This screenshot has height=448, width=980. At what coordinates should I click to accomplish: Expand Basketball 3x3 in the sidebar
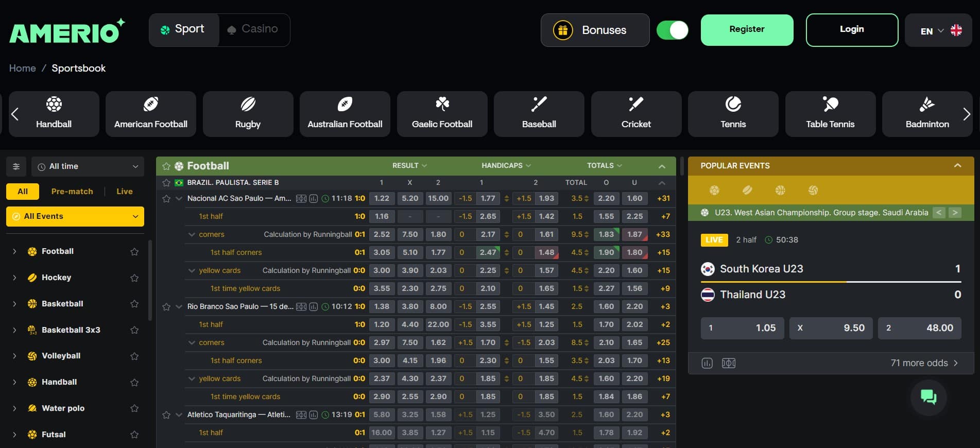(14, 330)
